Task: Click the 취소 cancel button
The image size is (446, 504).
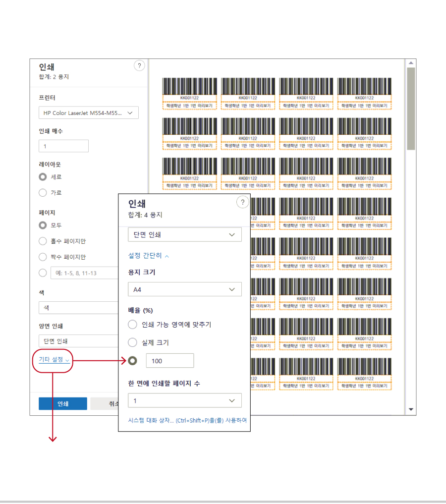Action: (x=105, y=403)
